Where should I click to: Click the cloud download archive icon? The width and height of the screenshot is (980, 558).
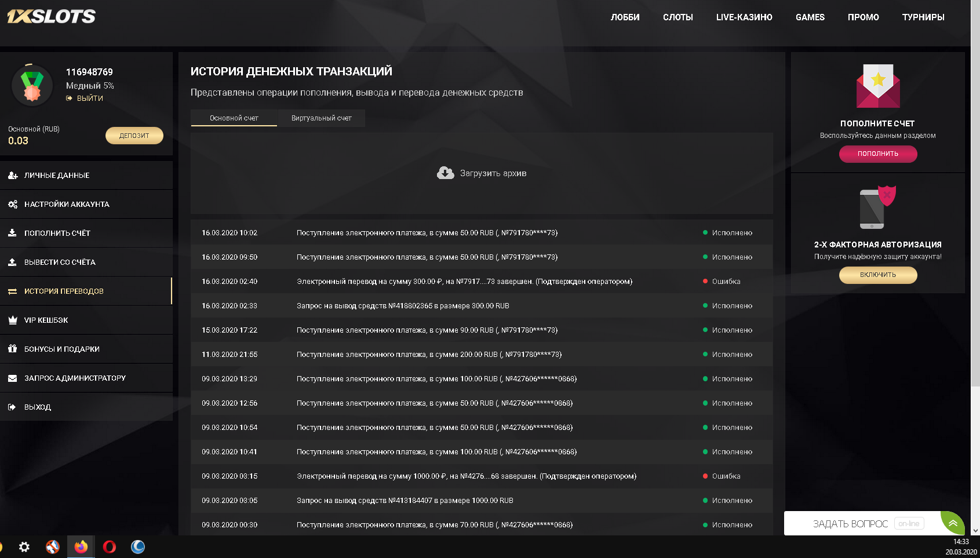click(445, 173)
